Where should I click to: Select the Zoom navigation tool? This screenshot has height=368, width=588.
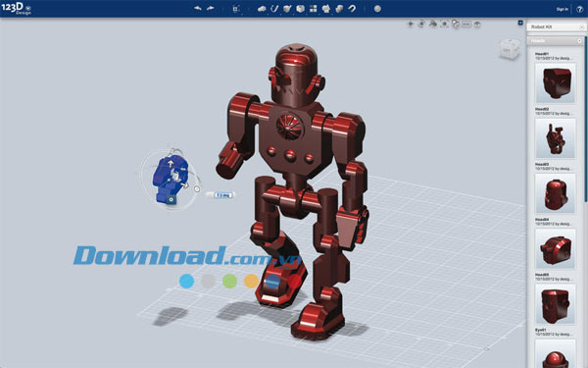tap(433, 25)
